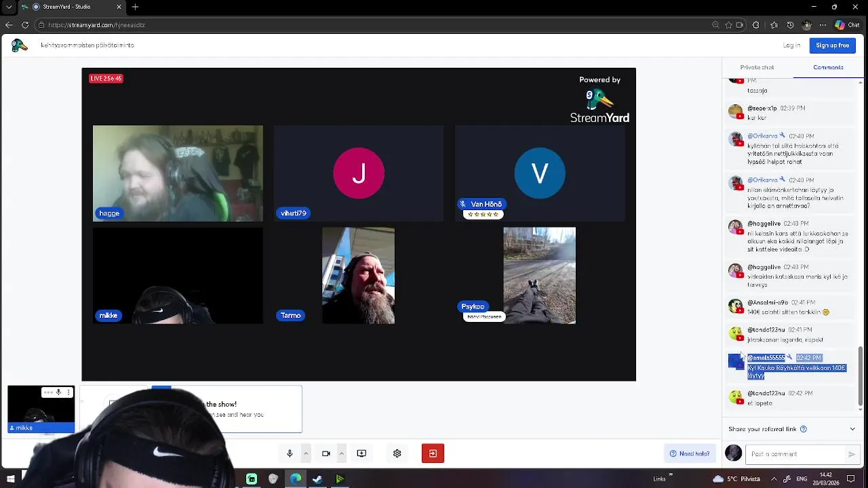This screenshot has width=868, height=488.
Task: Click the last @tonda123nu comment 'et lopeta'
Action: point(759,403)
